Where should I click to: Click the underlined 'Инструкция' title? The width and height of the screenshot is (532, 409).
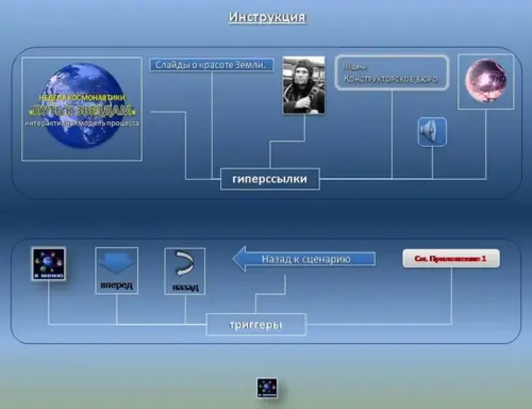(x=266, y=17)
